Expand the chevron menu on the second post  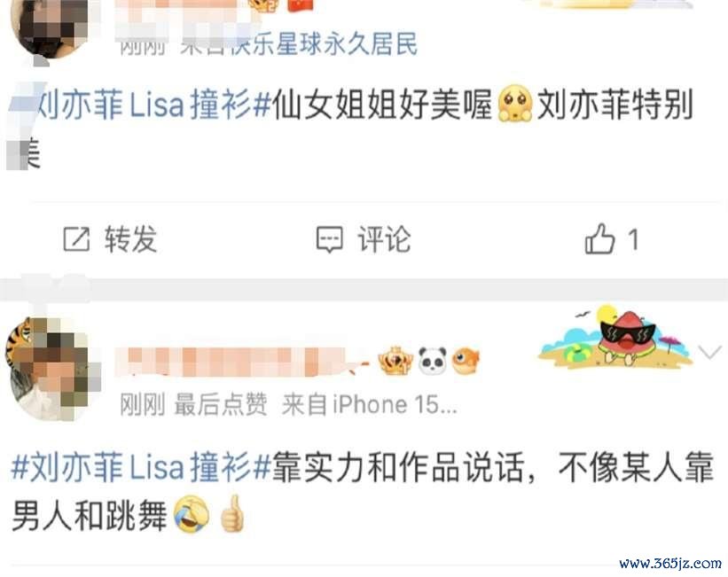tap(710, 353)
